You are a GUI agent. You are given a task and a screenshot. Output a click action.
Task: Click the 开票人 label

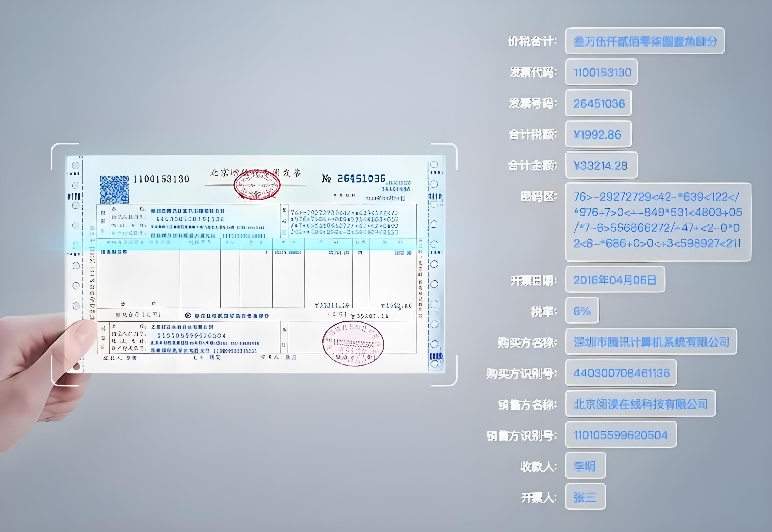(539, 498)
